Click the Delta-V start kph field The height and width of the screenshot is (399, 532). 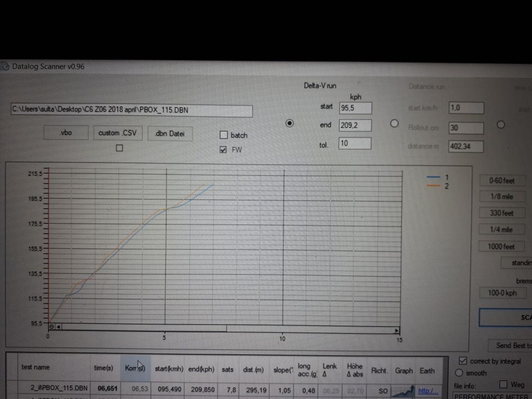355,108
